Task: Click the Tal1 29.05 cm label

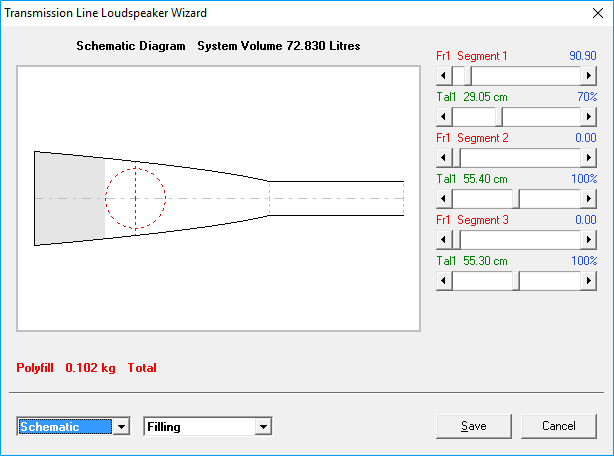Action: pos(472,97)
